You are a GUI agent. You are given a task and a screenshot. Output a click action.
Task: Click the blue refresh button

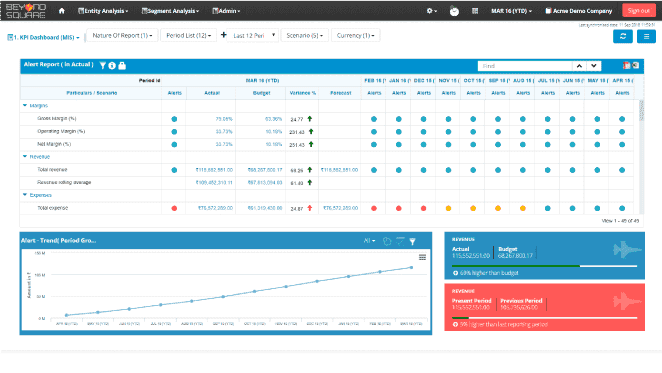pos(623,36)
